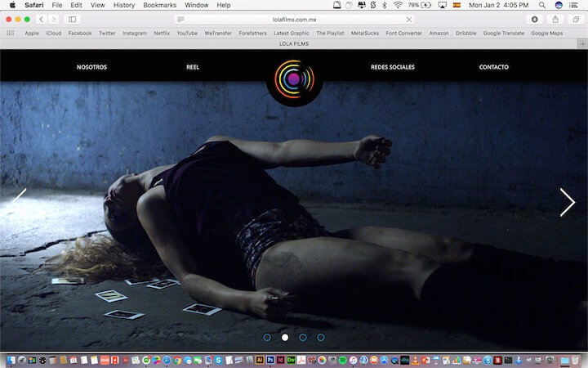
Task: Click Safari's forward navigation arrow
Action: pyautogui.click(x=54, y=19)
